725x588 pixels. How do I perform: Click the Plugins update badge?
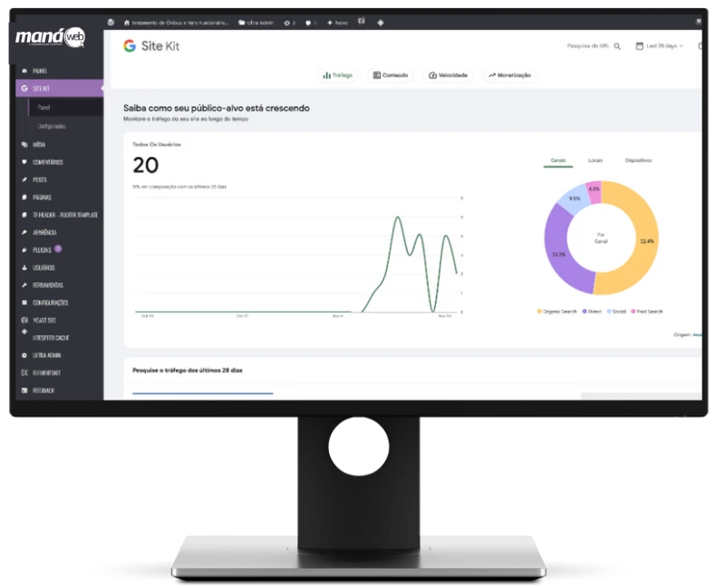pos(58,248)
